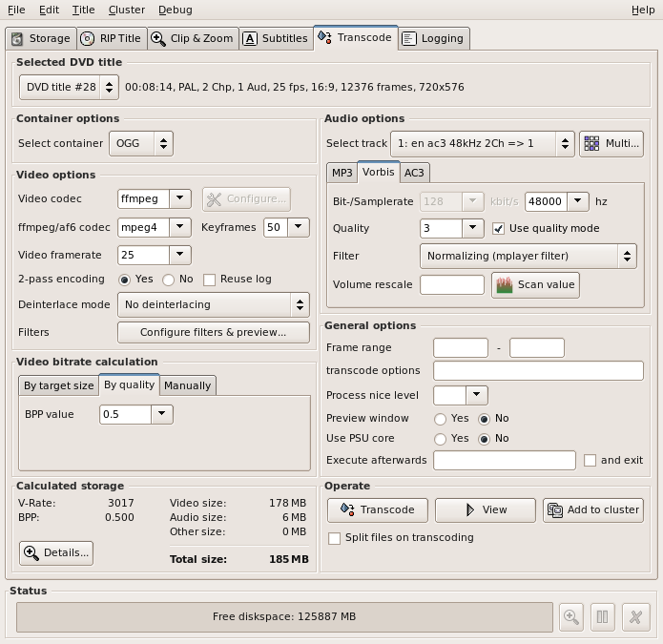Expand the Select container dropdown

[141, 143]
